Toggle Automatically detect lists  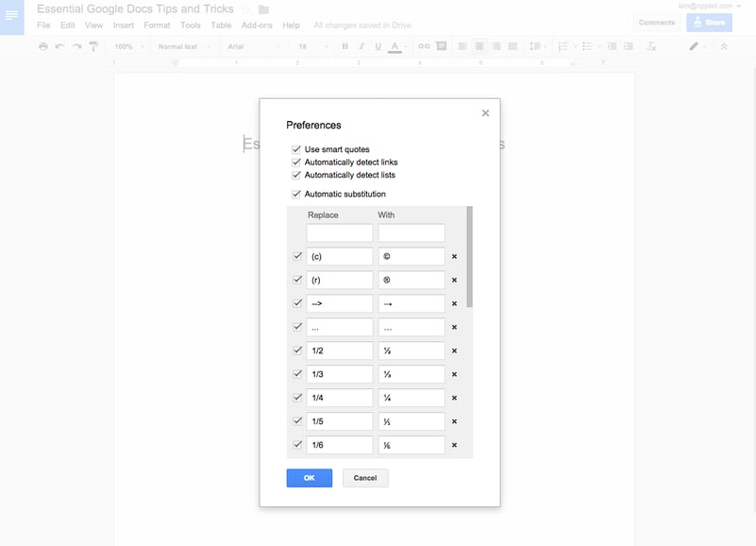[296, 175]
